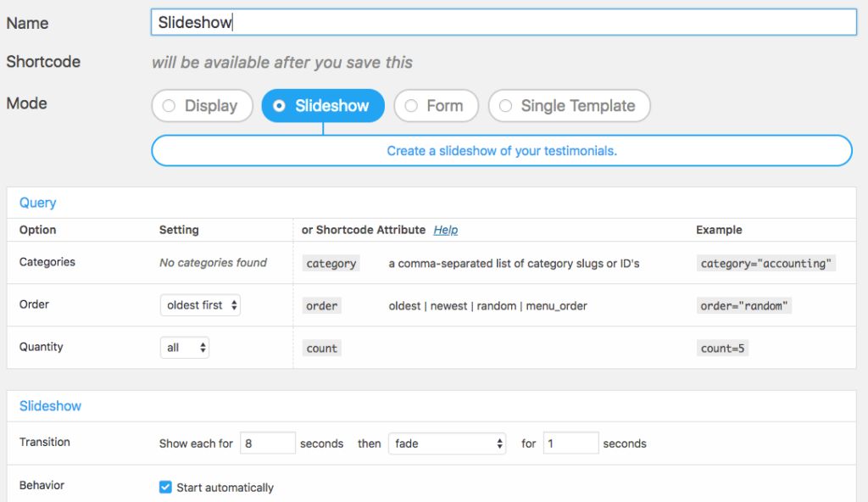The height and width of the screenshot is (502, 868).
Task: Open the transition effect dropdown showing fade
Action: coord(447,443)
